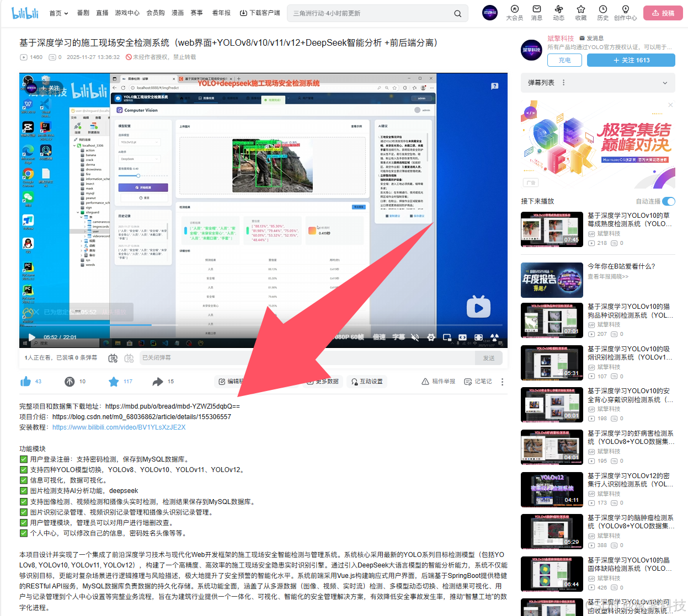Viewport: 688px width, 616px height.
Task: Close the 极客集结 advertisement banner
Action: (670, 105)
